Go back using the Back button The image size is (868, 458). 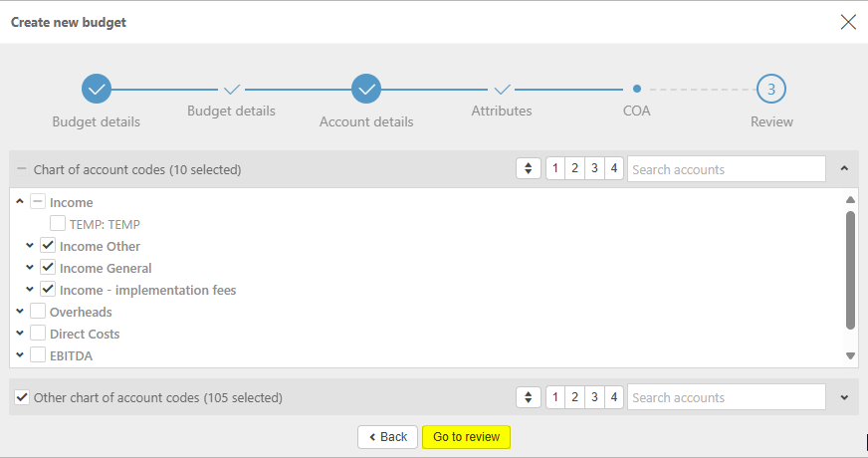(x=387, y=437)
